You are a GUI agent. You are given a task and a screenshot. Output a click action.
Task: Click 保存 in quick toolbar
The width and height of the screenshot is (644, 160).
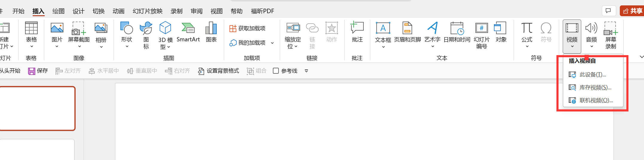pyautogui.click(x=38, y=71)
